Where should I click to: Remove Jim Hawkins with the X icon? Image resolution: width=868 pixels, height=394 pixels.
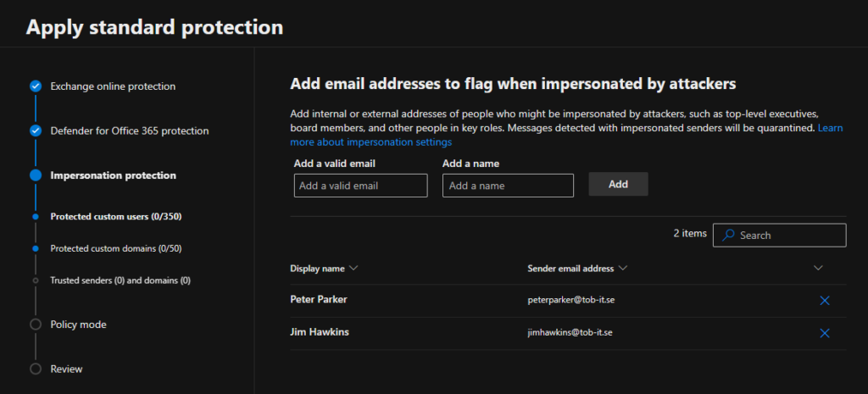point(824,333)
